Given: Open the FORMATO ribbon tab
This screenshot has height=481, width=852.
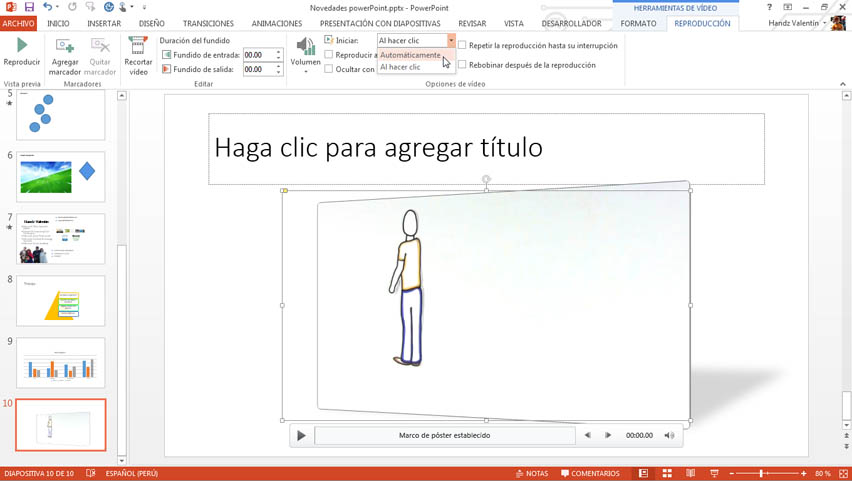Looking at the screenshot, I should (638, 23).
